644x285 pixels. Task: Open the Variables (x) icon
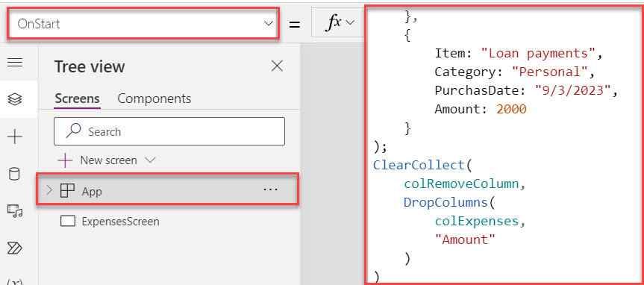click(x=15, y=282)
